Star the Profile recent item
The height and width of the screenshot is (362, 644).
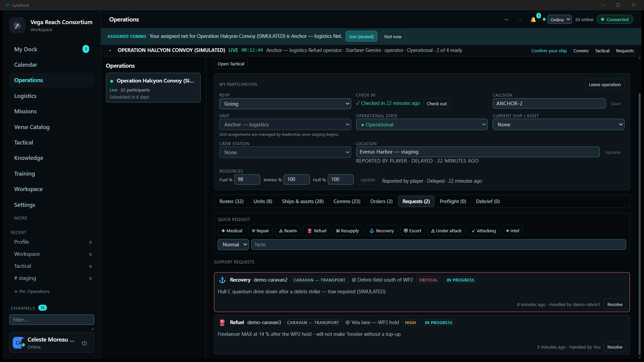pos(91,242)
